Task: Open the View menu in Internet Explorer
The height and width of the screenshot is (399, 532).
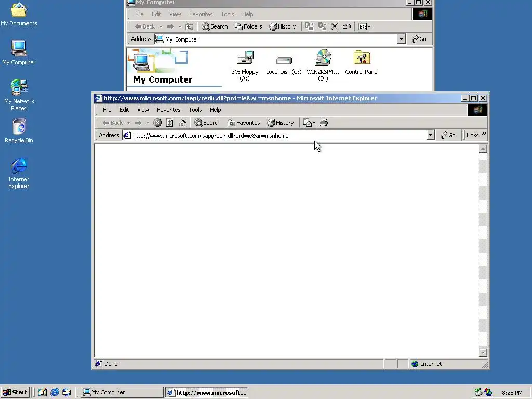Action: tap(143, 110)
